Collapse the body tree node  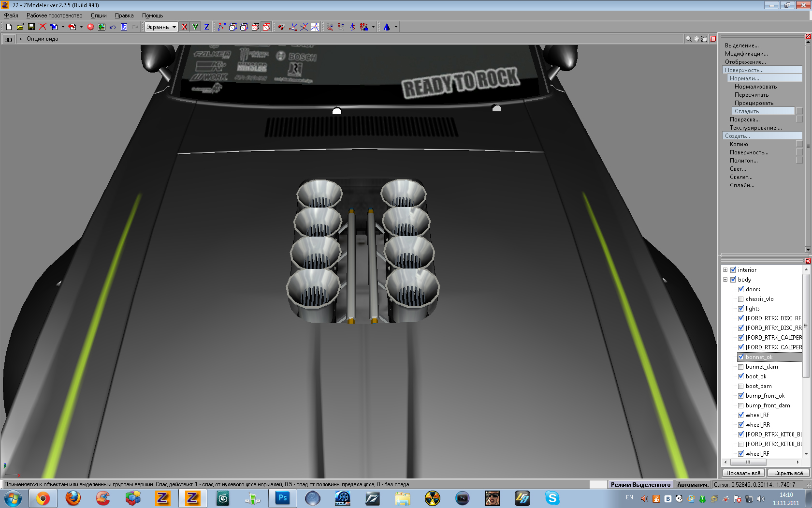725,280
